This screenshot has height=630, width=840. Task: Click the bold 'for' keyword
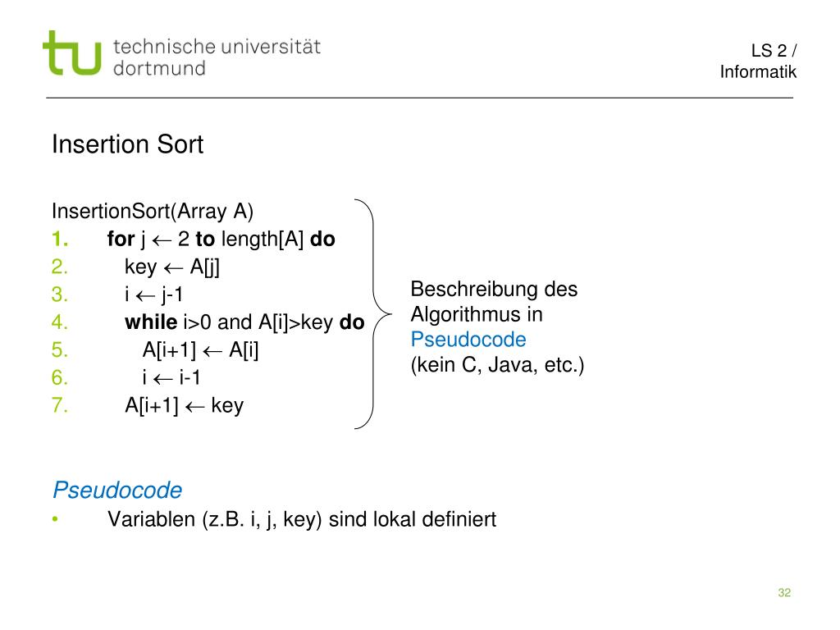(121, 239)
